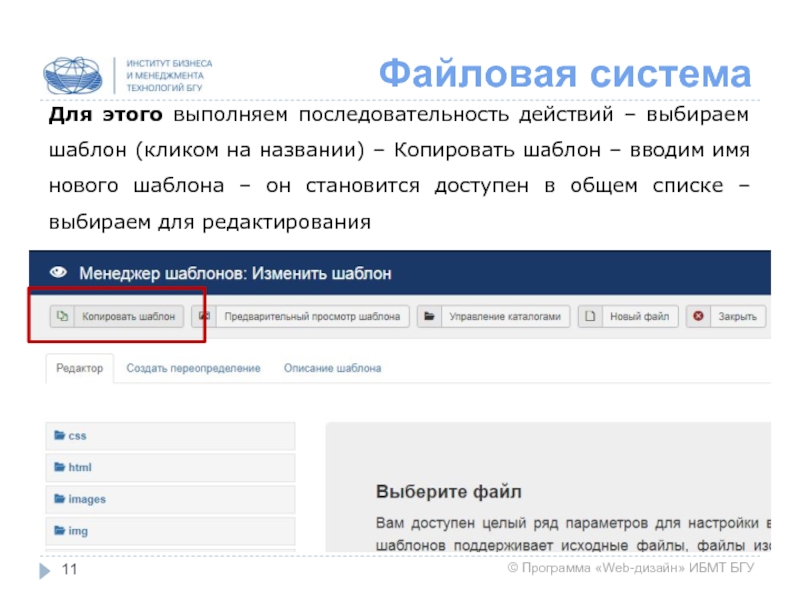Screen dimensions: 800x600
Task: Click the slide arrow marker beside number 11
Action: pos(45,570)
